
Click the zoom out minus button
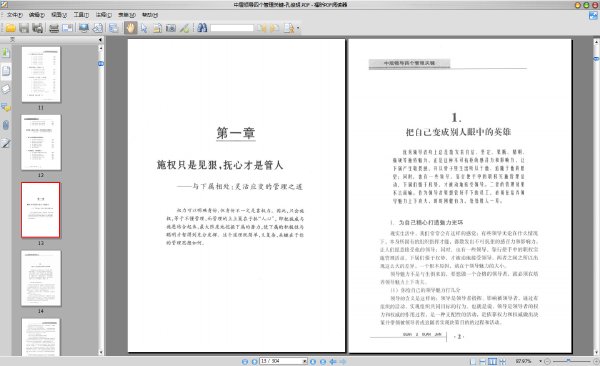[547, 361]
